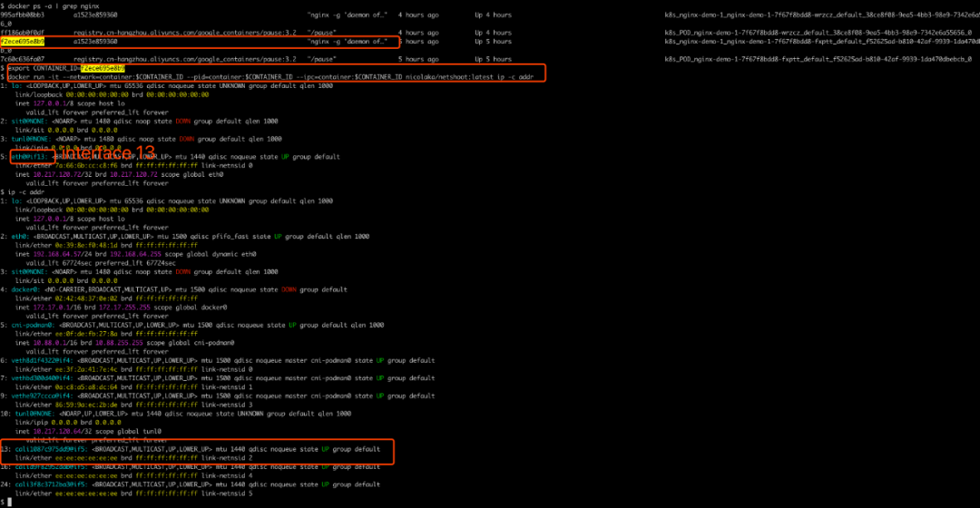
Task: Click 'link-netnsid 2' text
Action: tap(227, 458)
